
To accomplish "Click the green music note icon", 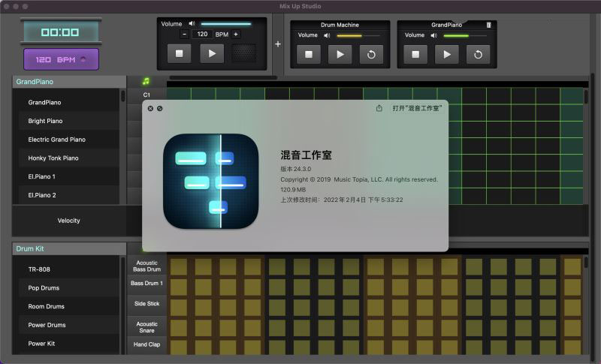I will (146, 81).
